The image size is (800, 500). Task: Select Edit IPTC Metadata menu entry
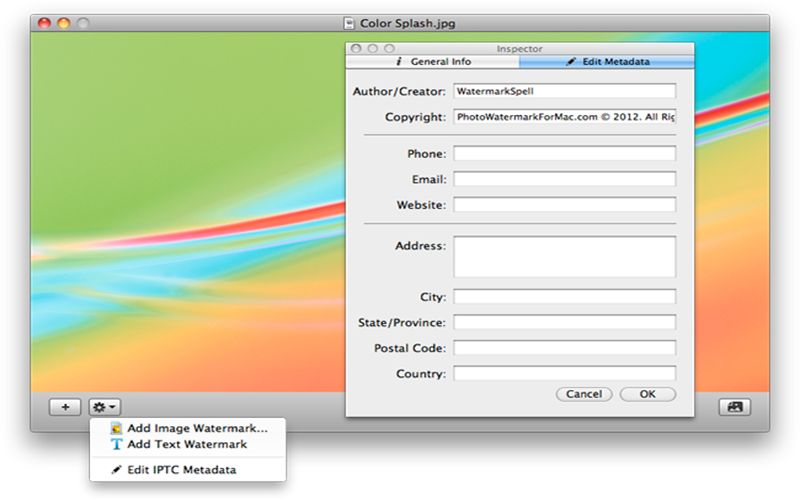coord(188,470)
